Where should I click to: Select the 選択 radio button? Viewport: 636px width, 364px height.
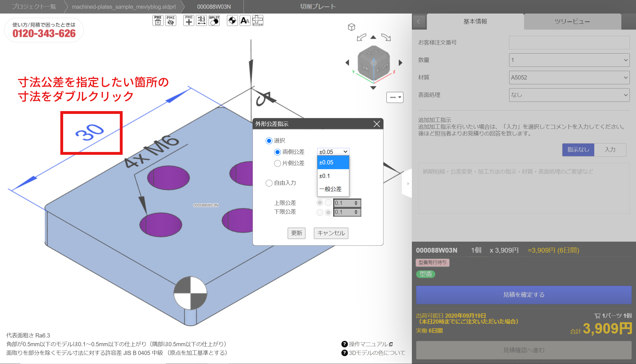click(x=269, y=141)
